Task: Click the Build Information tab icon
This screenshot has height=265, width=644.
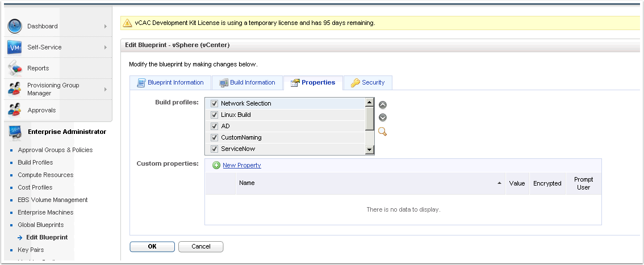Action: point(223,82)
